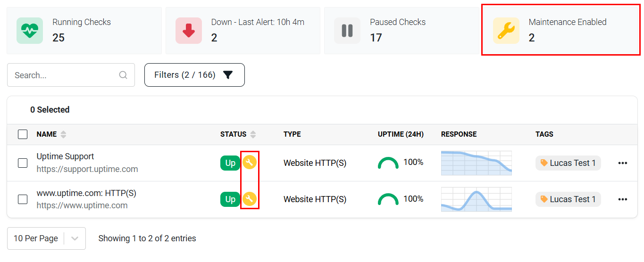Click the maintenance wrench beside www.uptime.com status
The width and height of the screenshot is (644, 262).
(x=250, y=199)
